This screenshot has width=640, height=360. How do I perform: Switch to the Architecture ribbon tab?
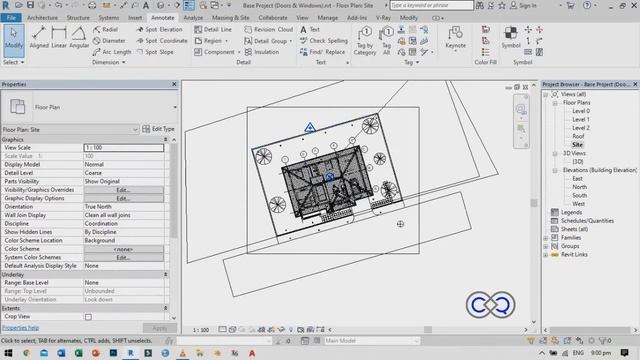42,18
